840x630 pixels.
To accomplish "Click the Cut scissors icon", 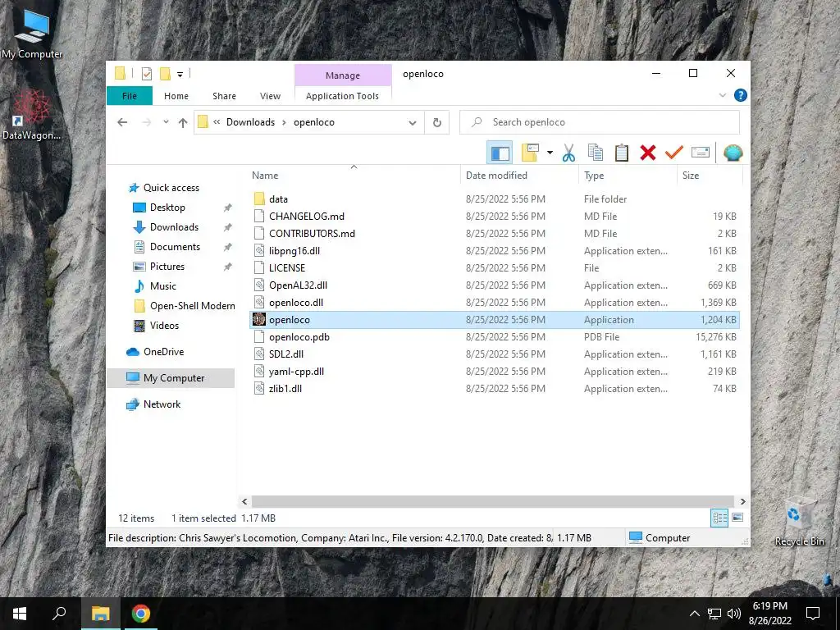I will [569, 153].
